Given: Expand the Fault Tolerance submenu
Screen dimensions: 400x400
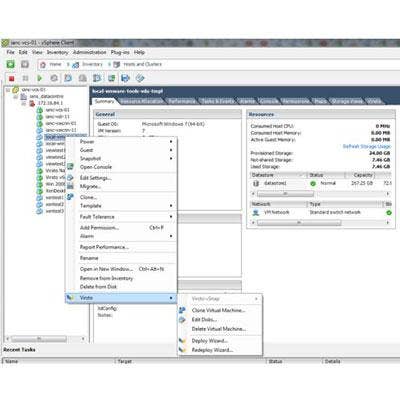Looking at the screenshot, I should (171, 217).
